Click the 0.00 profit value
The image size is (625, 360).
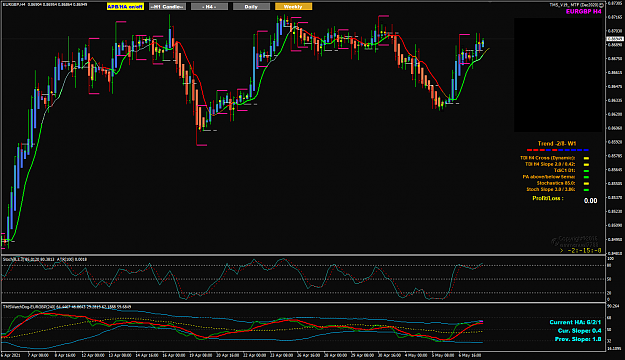[x=590, y=201]
